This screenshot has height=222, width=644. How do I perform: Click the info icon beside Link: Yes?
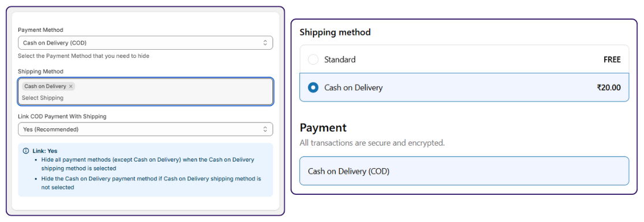pos(27,151)
